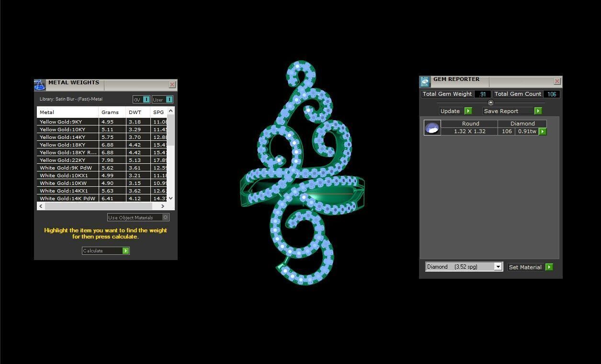
Task: Click the SPG column header
Action: [159, 112]
